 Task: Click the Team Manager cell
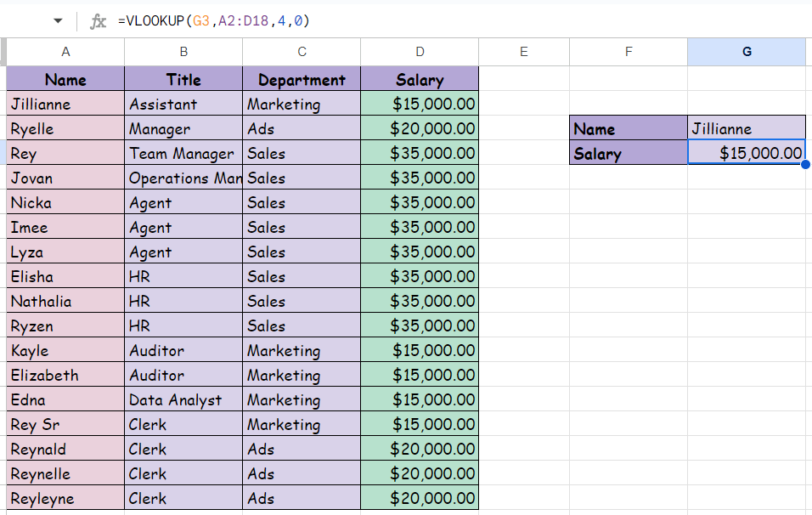point(183,154)
